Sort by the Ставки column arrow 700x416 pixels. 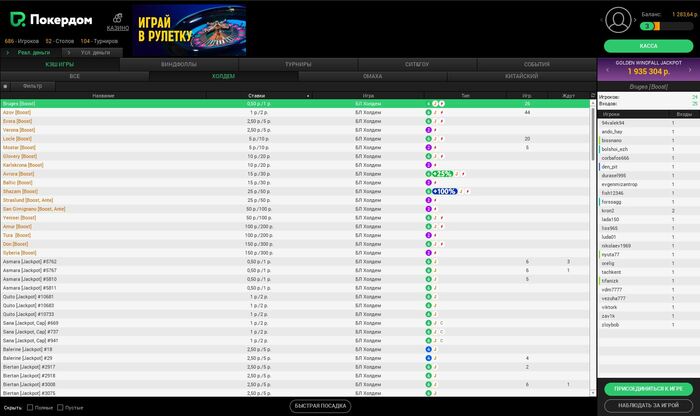point(308,96)
